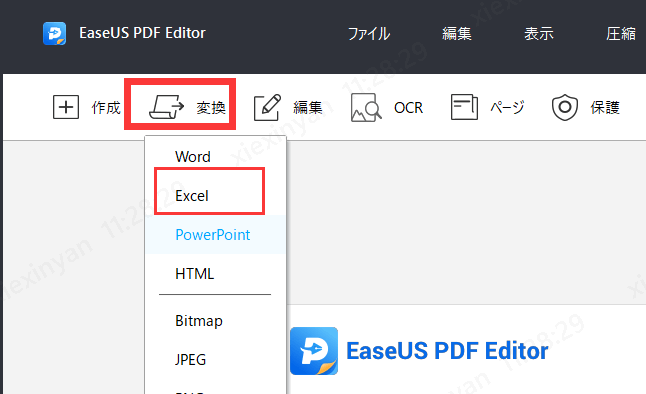Select Bitmap conversion option
The image size is (646, 394).
click(215, 321)
